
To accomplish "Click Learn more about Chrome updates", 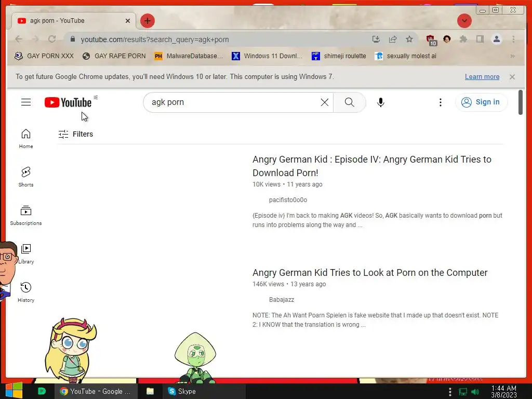I will [482, 77].
